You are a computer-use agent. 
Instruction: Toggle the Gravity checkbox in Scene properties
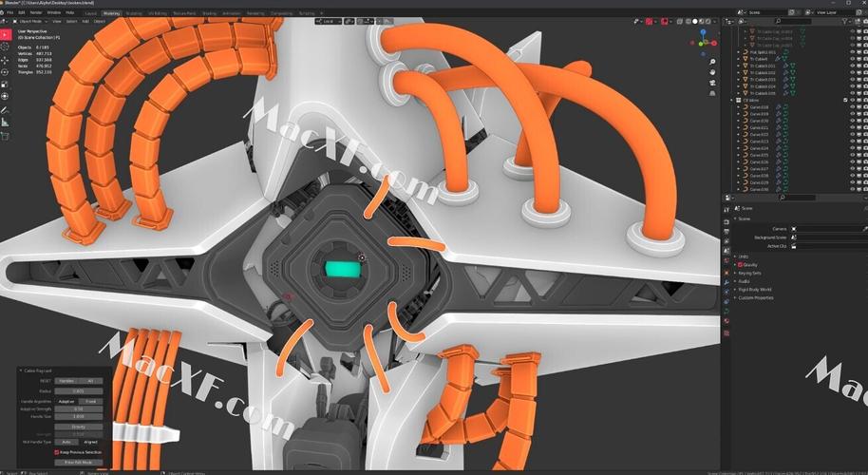click(740, 265)
